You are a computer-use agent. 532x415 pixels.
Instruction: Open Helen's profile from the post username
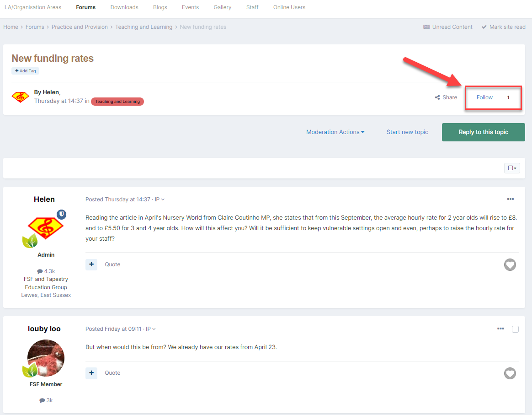[x=44, y=199]
